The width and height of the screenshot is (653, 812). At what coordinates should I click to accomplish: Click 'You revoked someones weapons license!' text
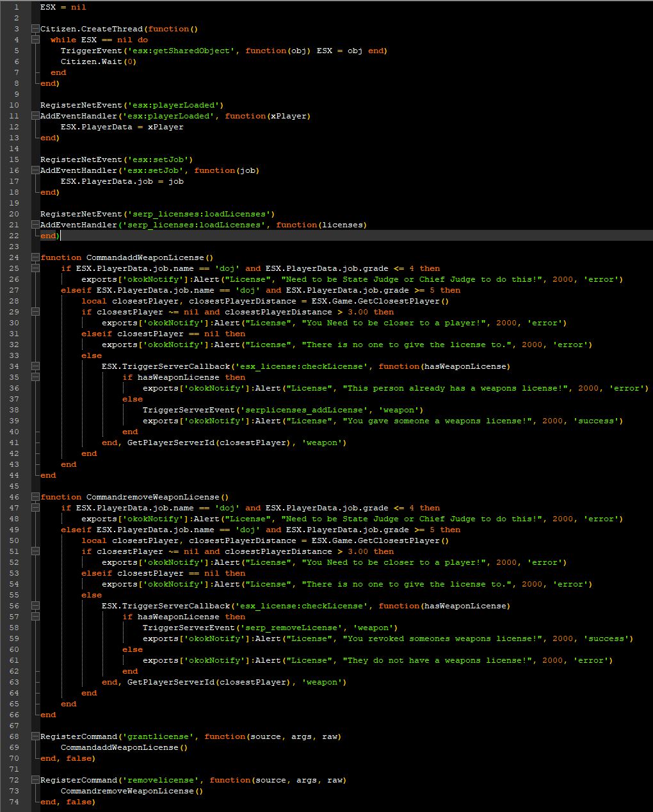pyautogui.click(x=444, y=638)
